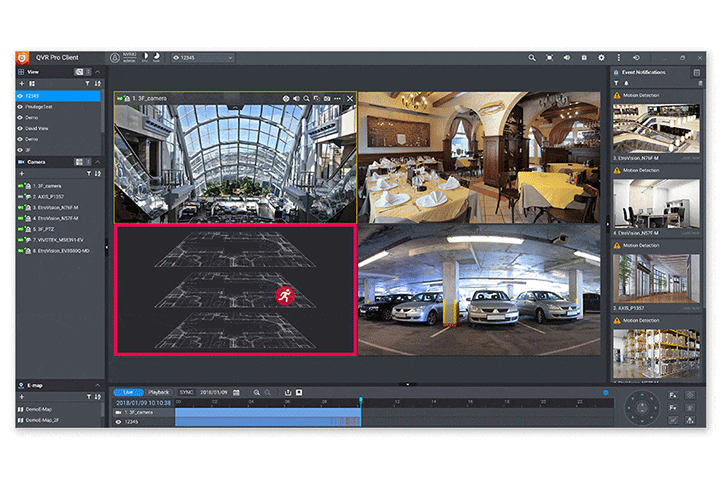This screenshot has width=720, height=480.
Task: Switch to Playback mode
Action: point(159,392)
